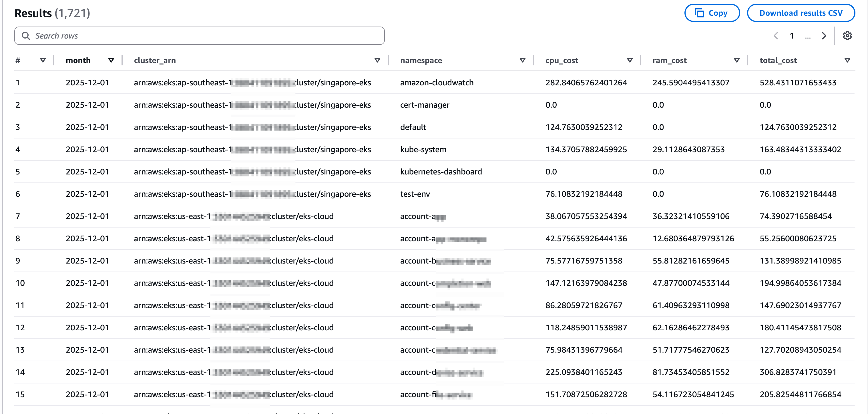Sort by cpu_cost column arrow
Viewport: 868px width, 414px height.
(x=630, y=60)
